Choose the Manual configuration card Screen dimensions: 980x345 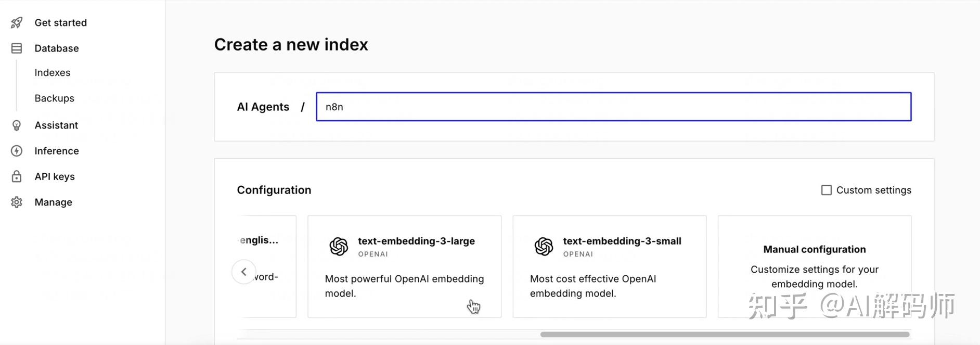click(814, 266)
